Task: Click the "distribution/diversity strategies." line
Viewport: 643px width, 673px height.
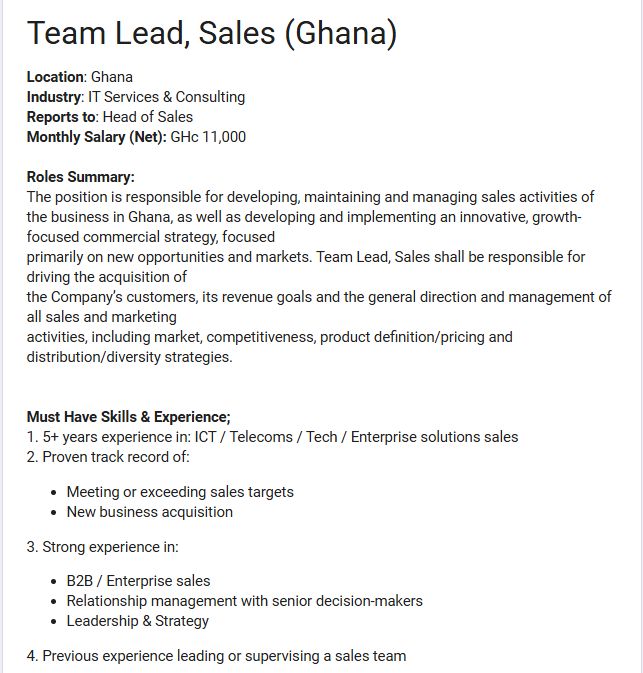Action: click(129, 357)
